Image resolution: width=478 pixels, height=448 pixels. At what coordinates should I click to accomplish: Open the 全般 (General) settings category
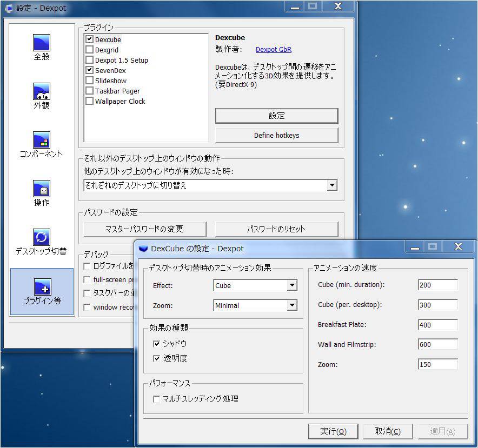tap(42, 47)
